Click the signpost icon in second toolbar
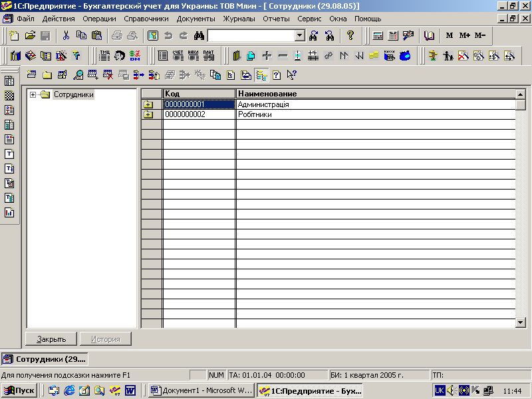This screenshot has height=399, width=532. pos(433,55)
